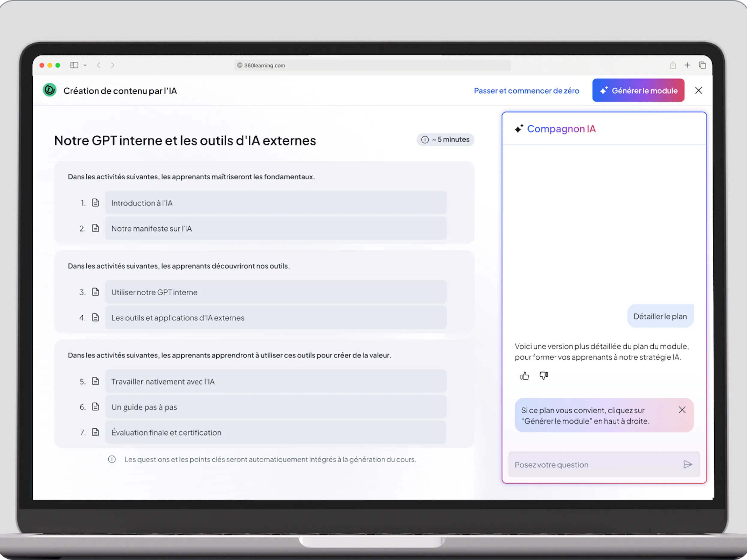This screenshot has height=560, width=747.
Task: Focus the Posez votre question field
Action: pyautogui.click(x=604, y=465)
